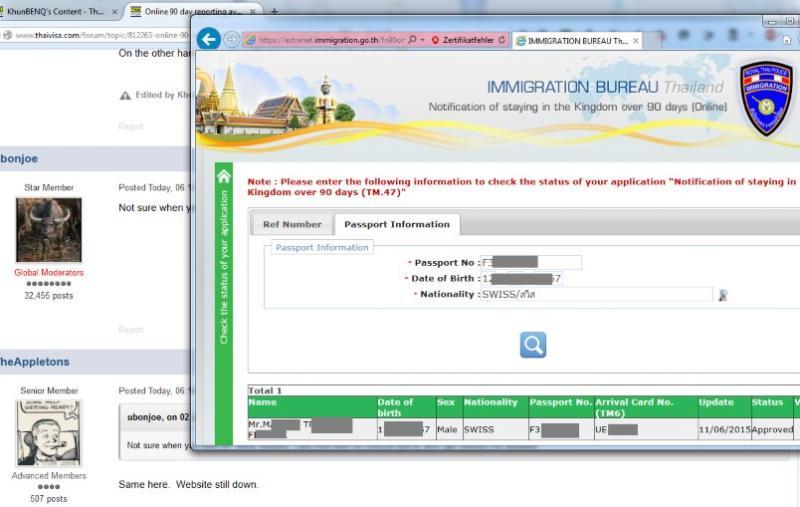Click the IE address field with immigration.go.th
The image size is (800, 507).
[332, 40]
